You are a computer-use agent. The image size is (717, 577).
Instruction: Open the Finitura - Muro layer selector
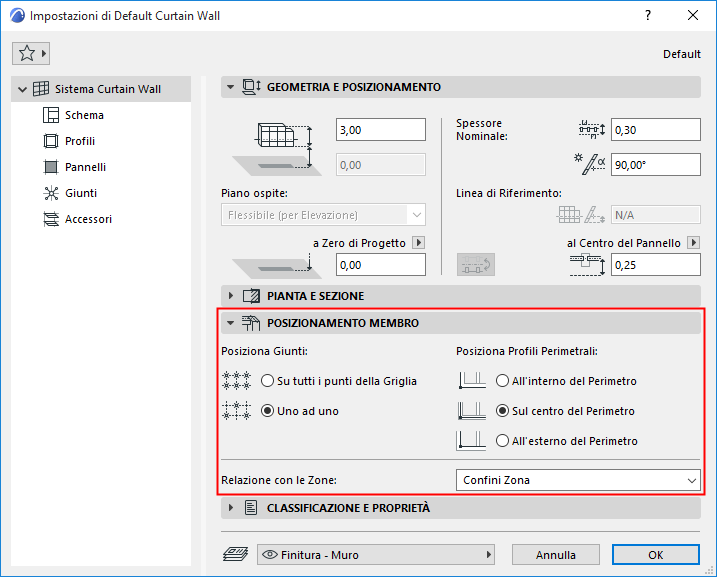(376, 555)
